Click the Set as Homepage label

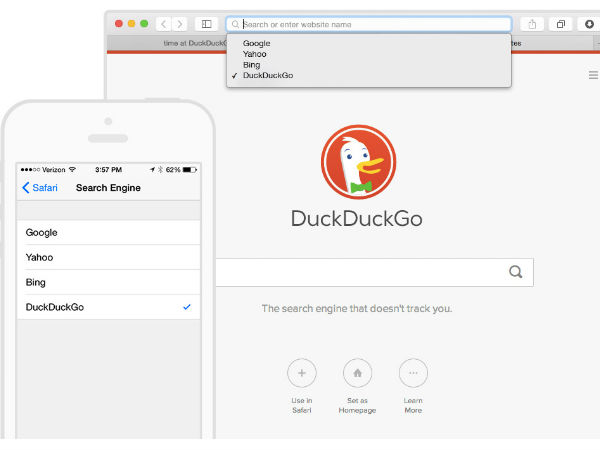pos(357,405)
